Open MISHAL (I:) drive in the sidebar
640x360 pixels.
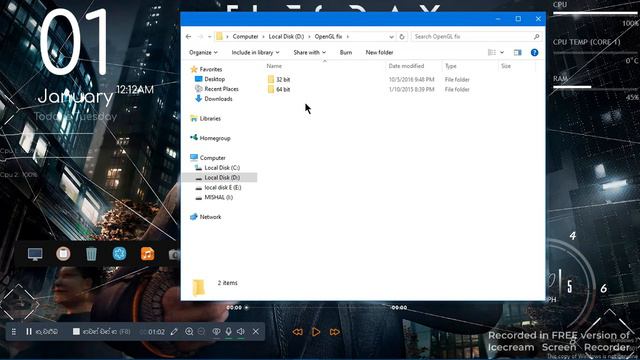pos(218,197)
